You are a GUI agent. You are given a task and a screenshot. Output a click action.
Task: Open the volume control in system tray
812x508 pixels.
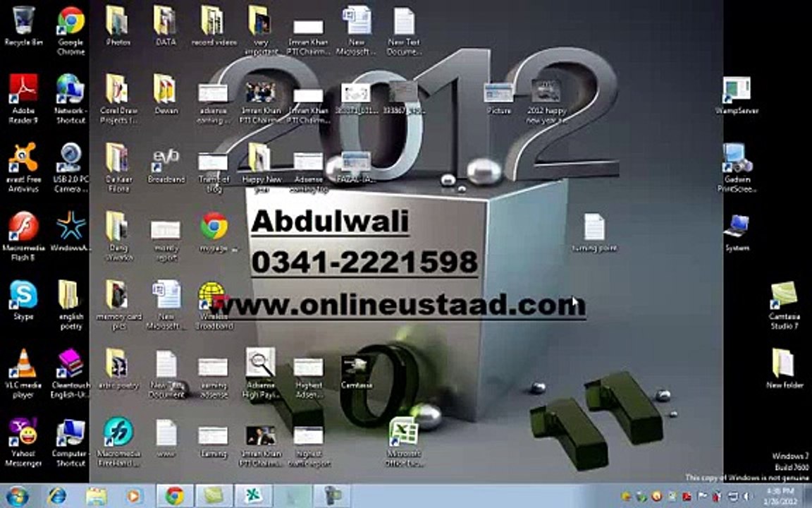coord(746,497)
